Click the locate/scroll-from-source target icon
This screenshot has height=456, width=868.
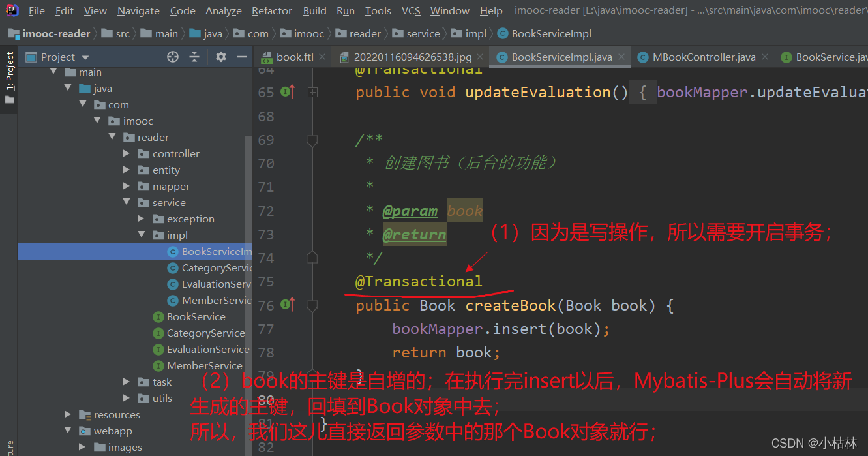[173, 57]
